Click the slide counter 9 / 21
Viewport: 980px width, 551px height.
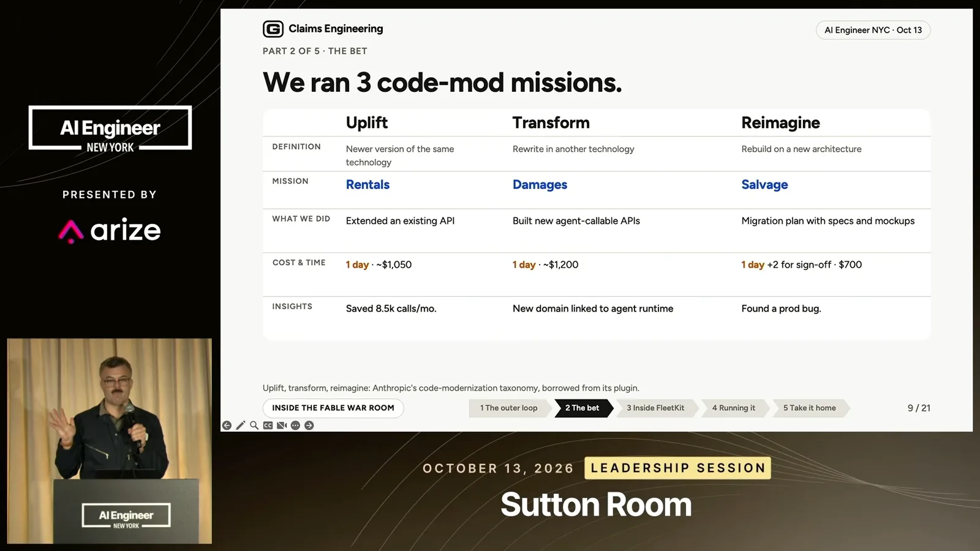click(919, 408)
